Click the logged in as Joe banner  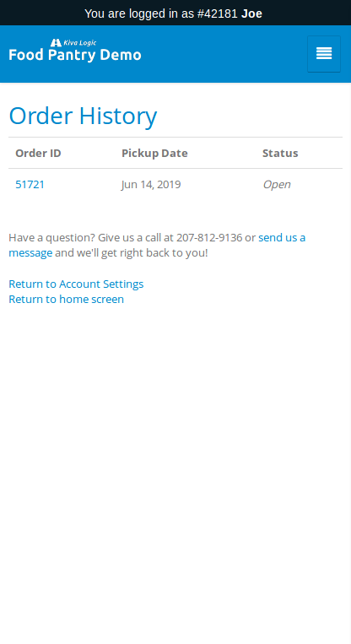point(175,14)
